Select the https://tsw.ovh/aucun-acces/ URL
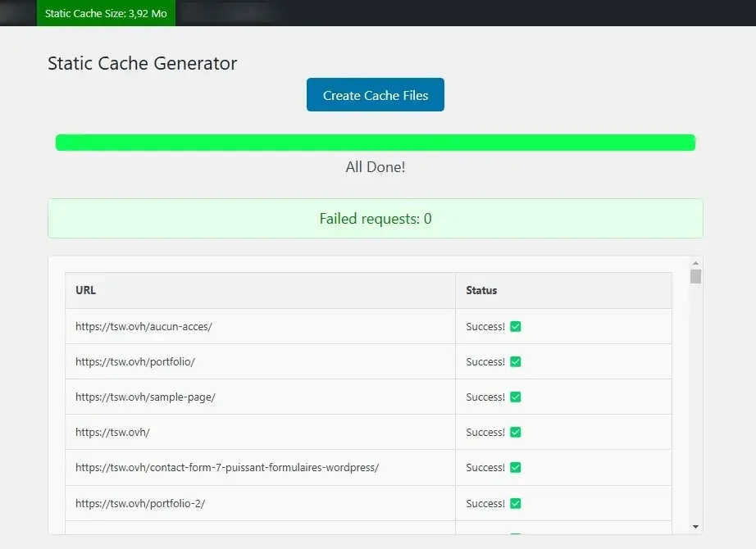The height and width of the screenshot is (549, 756). (143, 326)
